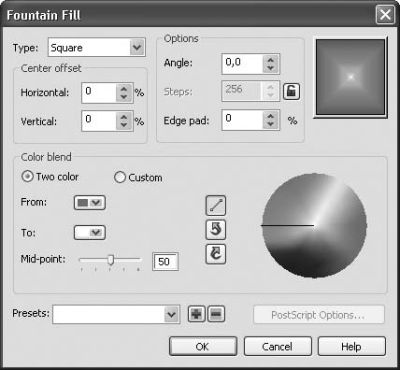Click the color wheel preview

pos(314,225)
